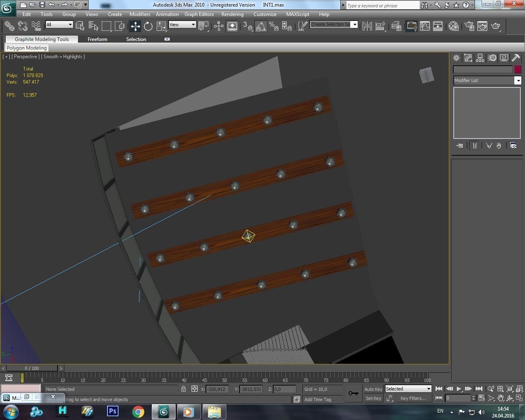525x420 pixels.
Task: Activate the Select and Move tool
Action: point(135,26)
